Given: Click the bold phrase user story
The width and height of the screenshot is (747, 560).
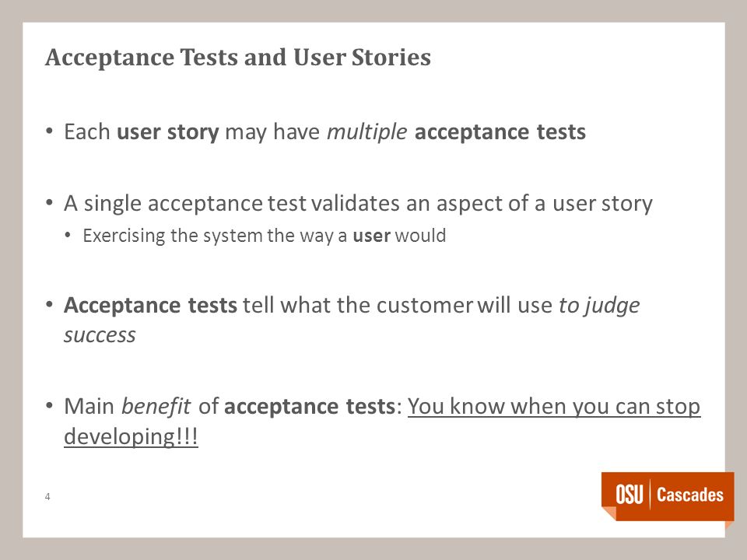Looking at the screenshot, I should tap(168, 132).
